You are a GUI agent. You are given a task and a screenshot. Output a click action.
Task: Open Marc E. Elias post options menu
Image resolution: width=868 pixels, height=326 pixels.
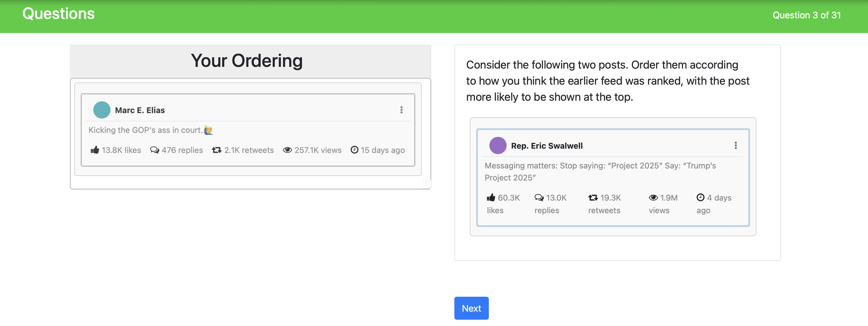[x=401, y=110]
